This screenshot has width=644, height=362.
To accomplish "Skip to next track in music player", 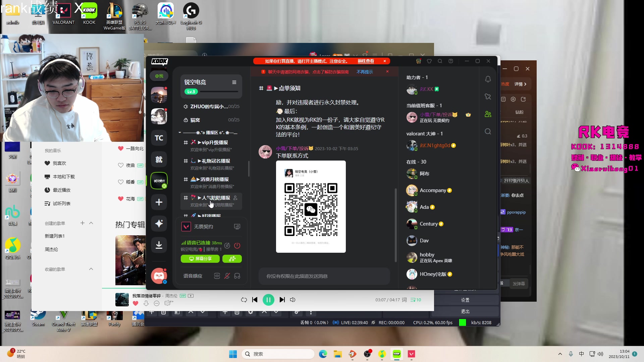I will (x=282, y=300).
